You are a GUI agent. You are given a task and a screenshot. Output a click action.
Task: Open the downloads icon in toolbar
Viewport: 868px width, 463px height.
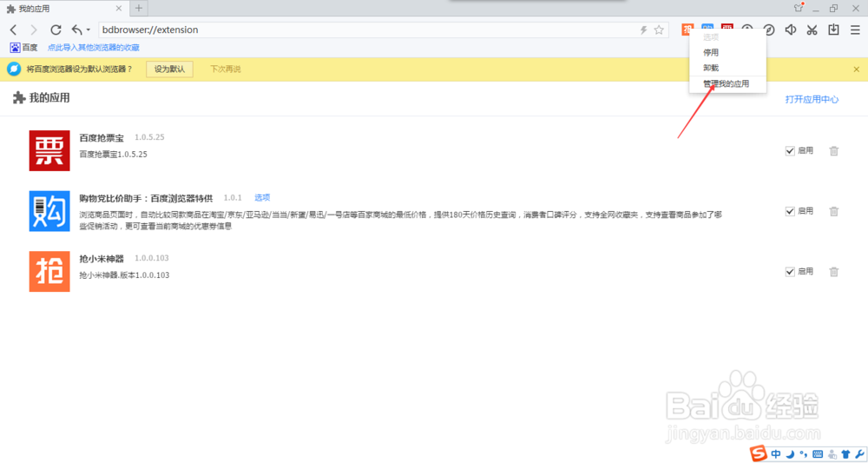[833, 30]
